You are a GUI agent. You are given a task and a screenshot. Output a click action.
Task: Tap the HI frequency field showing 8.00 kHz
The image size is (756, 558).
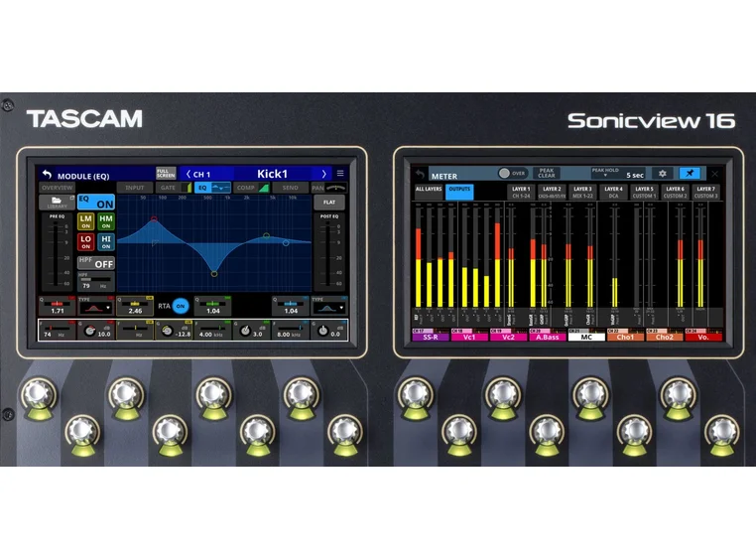point(291,331)
